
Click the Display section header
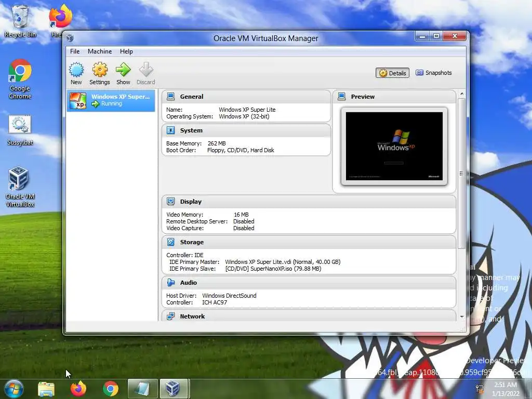click(309, 202)
